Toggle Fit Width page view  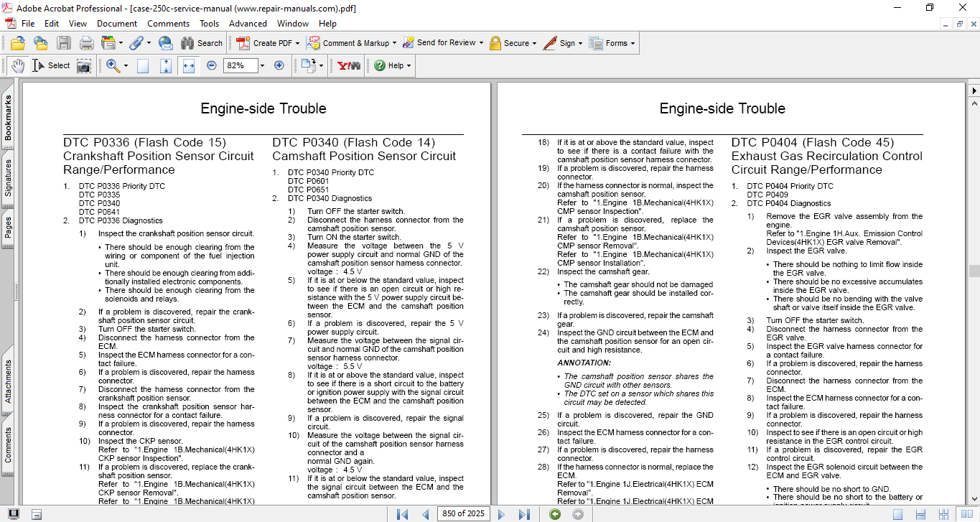pyautogui.click(x=189, y=65)
